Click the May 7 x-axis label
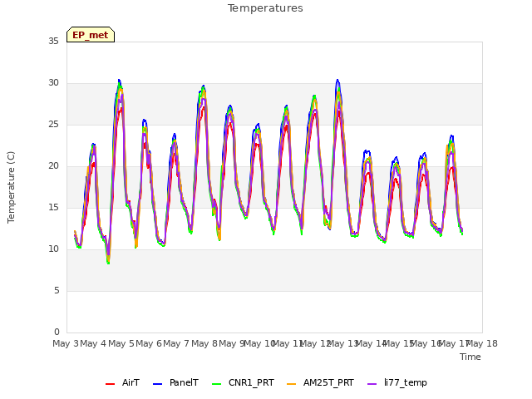 [176, 343]
